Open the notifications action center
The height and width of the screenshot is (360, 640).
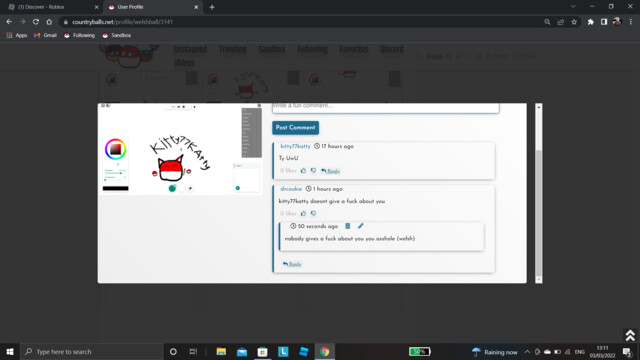pyautogui.click(x=627, y=351)
